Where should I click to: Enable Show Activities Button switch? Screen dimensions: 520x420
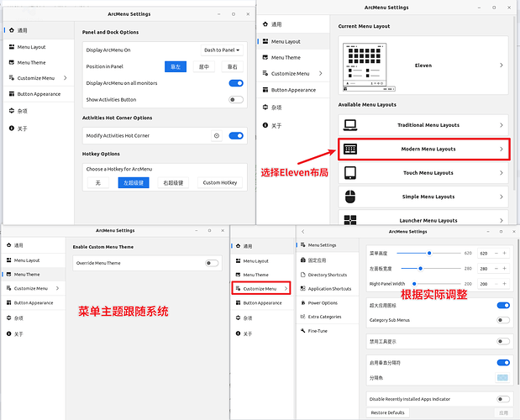click(236, 99)
